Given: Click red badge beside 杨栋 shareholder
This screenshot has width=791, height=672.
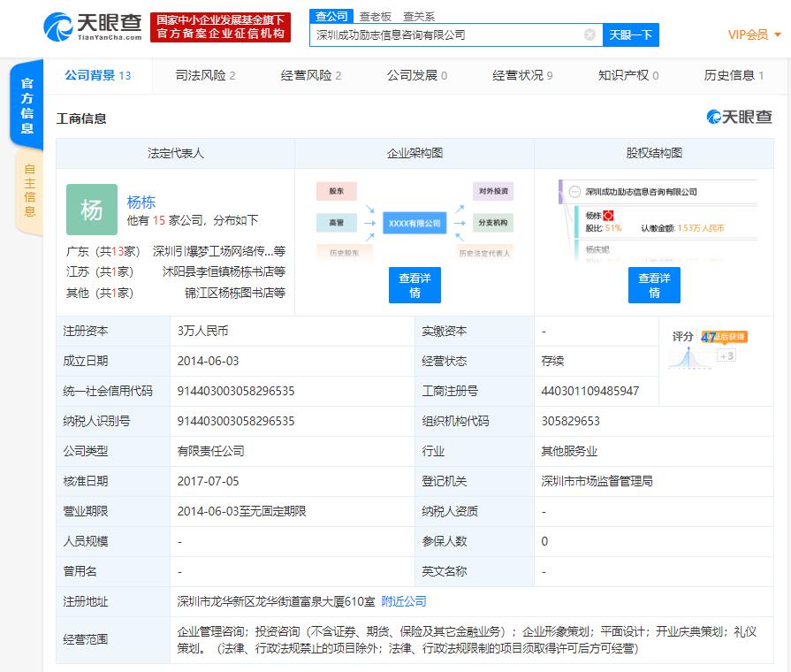Looking at the screenshot, I should click(x=608, y=215).
